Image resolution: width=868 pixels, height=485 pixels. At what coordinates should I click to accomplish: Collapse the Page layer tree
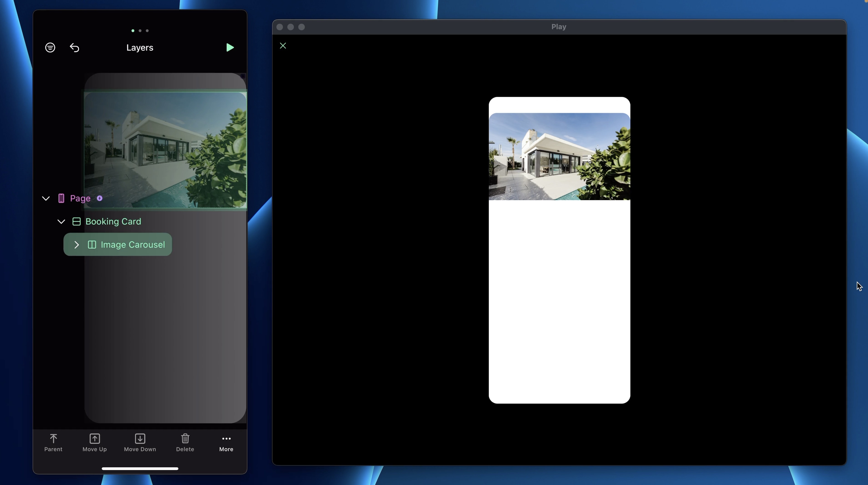(x=46, y=199)
